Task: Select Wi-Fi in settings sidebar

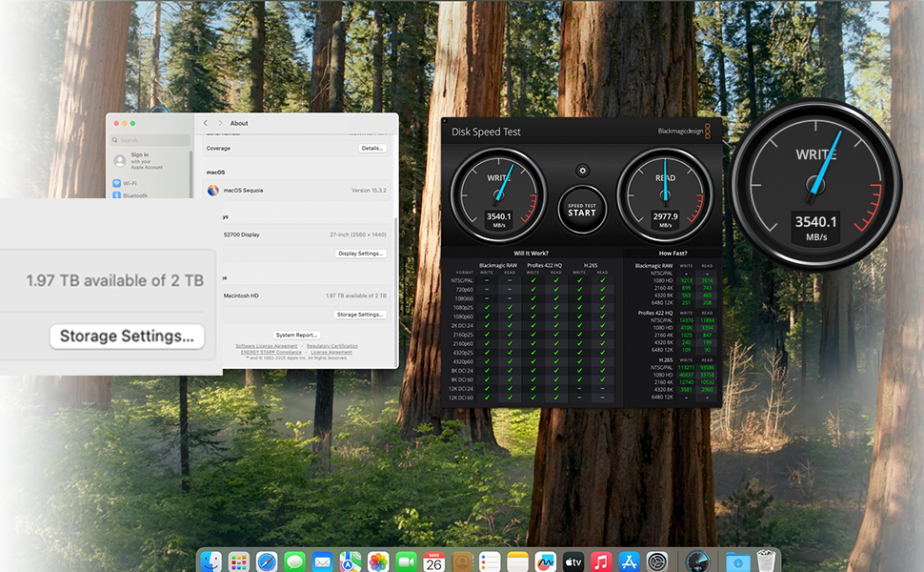Action: (130, 183)
